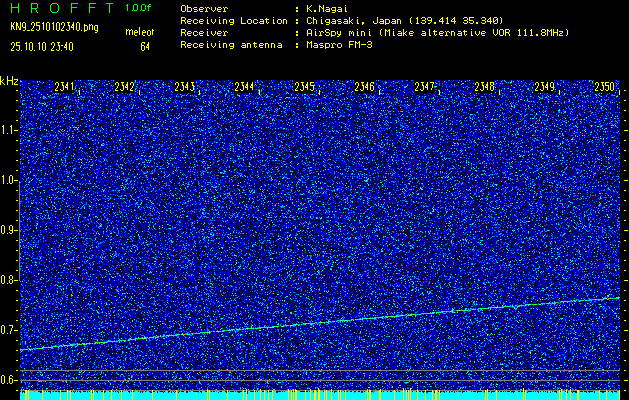Select the 2345 time marker

pyautogui.click(x=305, y=88)
